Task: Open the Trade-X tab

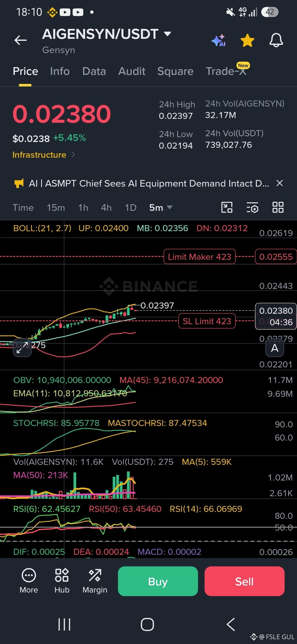Action: pos(226,71)
